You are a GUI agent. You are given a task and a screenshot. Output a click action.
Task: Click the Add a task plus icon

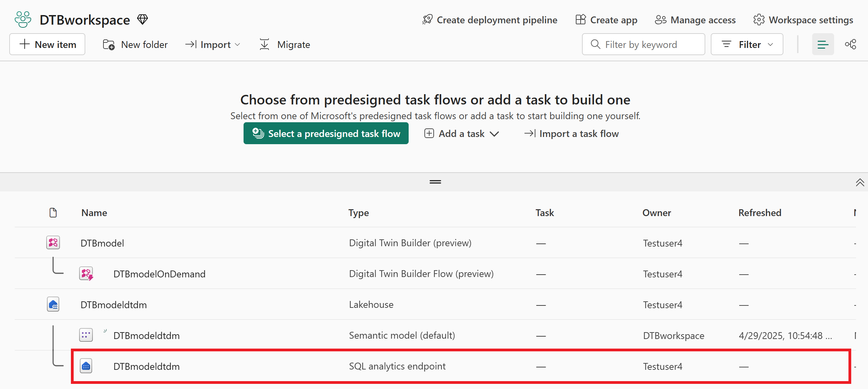(429, 133)
